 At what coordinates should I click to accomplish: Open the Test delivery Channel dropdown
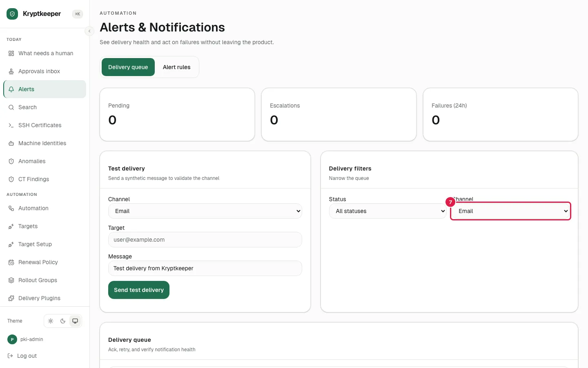[x=205, y=211]
